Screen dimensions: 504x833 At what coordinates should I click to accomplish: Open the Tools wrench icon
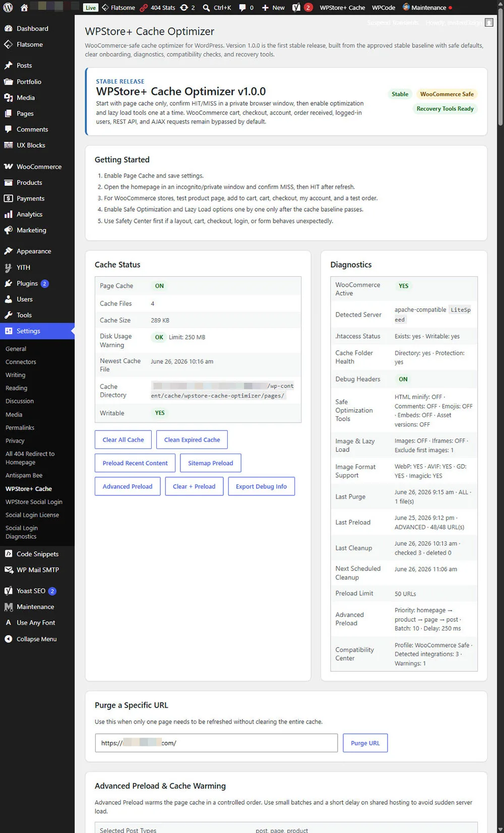pyautogui.click(x=8, y=315)
